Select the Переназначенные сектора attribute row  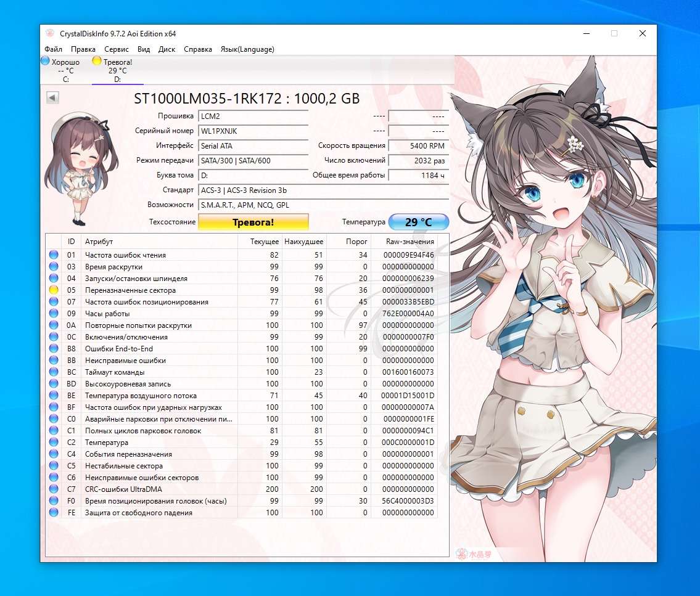tap(242, 290)
